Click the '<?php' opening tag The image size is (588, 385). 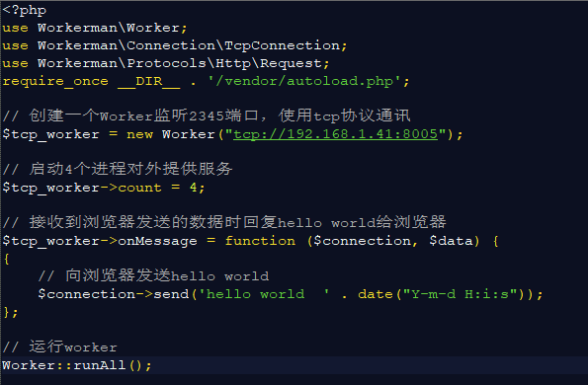coord(25,10)
